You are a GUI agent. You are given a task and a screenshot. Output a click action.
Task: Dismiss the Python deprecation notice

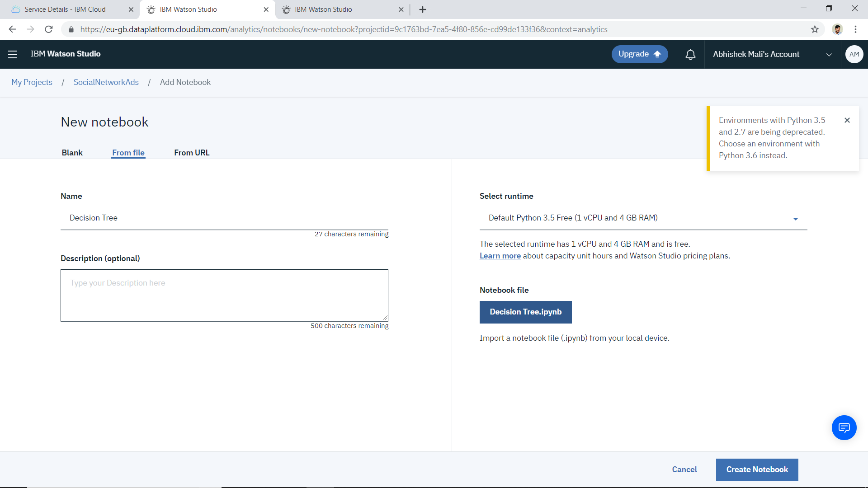(847, 120)
